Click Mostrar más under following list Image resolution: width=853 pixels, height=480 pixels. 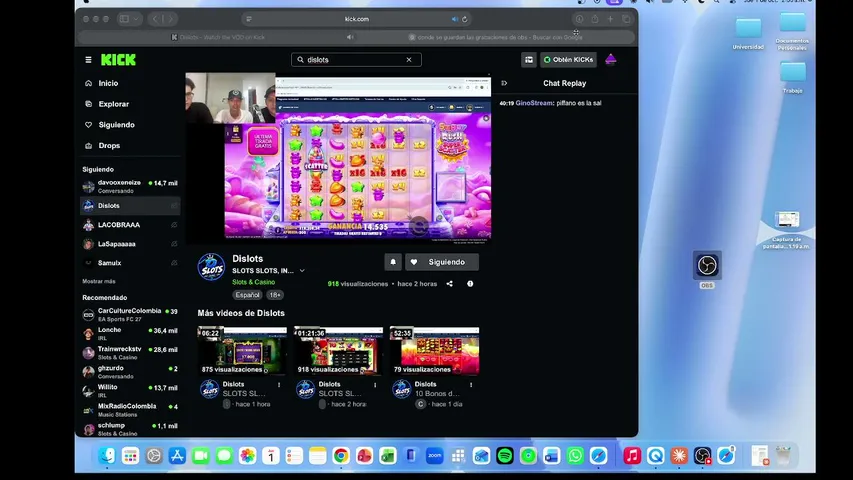[98, 281]
